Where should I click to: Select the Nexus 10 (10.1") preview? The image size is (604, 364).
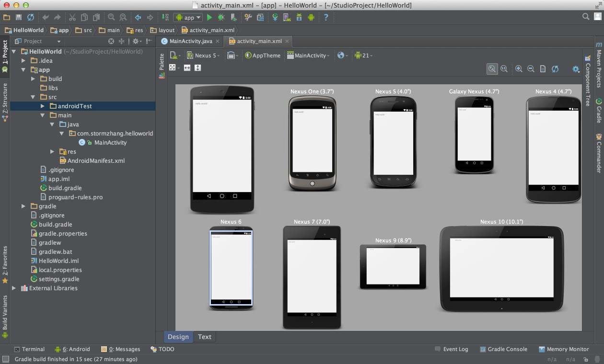pos(501,268)
